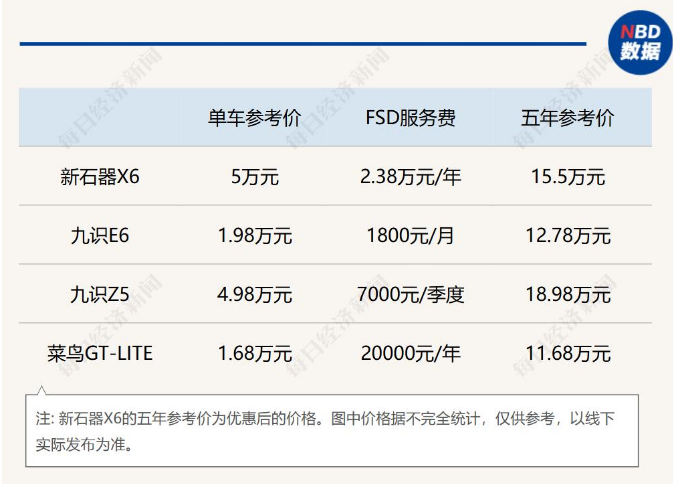The image size is (673, 484).
Task: Click the 4.98万元 price cell
Action: pyautogui.click(x=254, y=294)
